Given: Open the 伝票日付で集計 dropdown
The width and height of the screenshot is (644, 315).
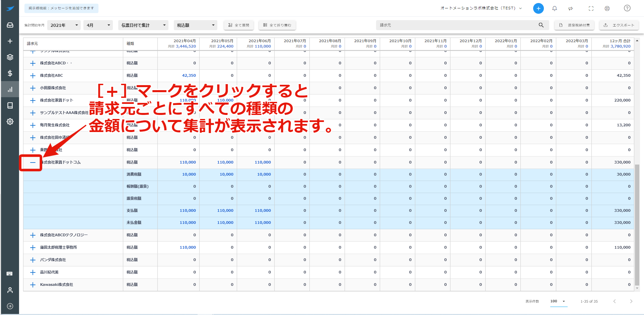Looking at the screenshot, I should point(143,25).
